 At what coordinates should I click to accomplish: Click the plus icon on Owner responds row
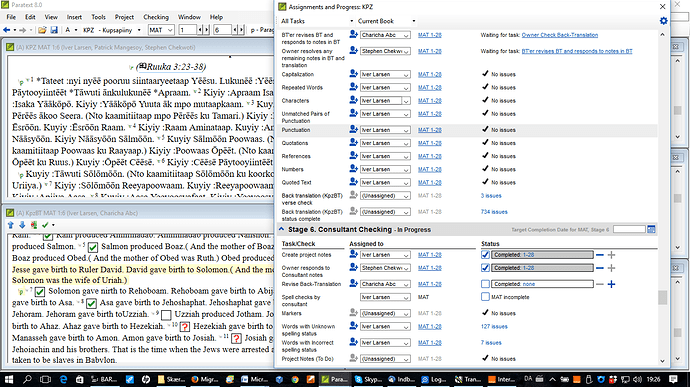click(611, 268)
